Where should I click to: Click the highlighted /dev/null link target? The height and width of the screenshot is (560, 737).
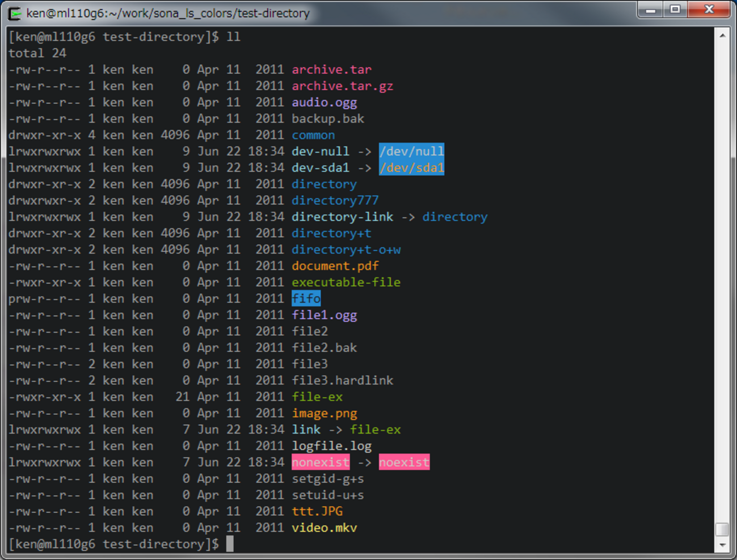[x=411, y=151]
